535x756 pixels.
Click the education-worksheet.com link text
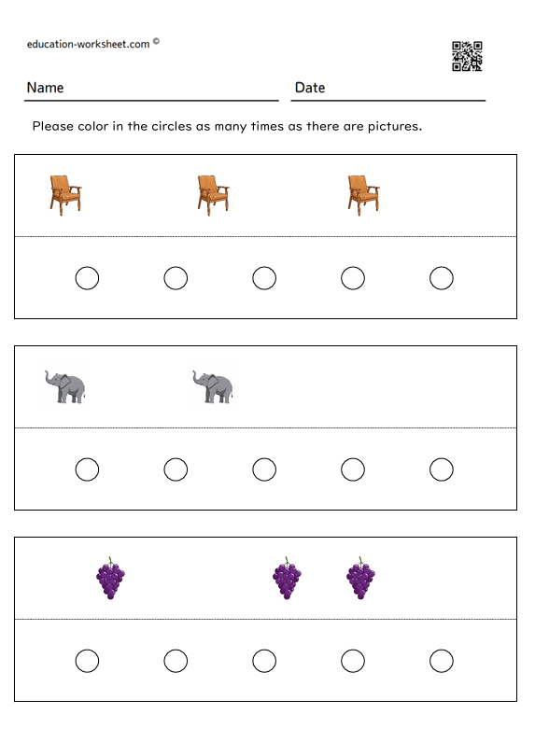tap(89, 44)
